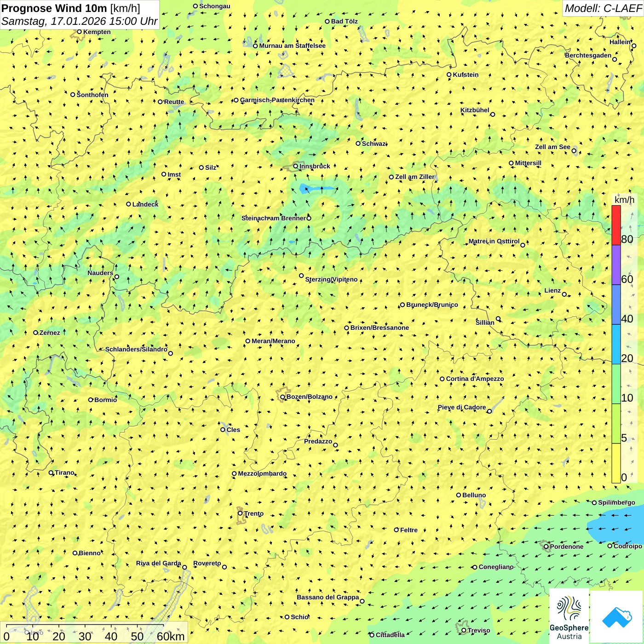The width and height of the screenshot is (644, 644).
Task: Click the 'Sillian' label
Action: tap(485, 322)
